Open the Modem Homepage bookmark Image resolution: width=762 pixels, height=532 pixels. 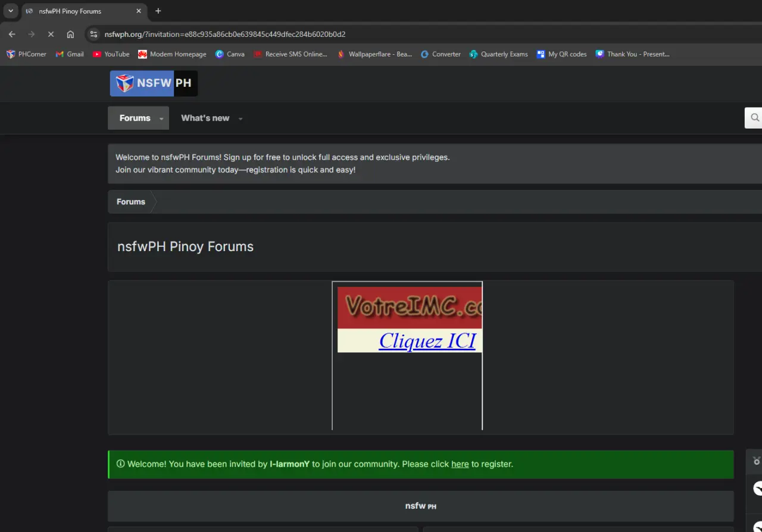click(172, 54)
